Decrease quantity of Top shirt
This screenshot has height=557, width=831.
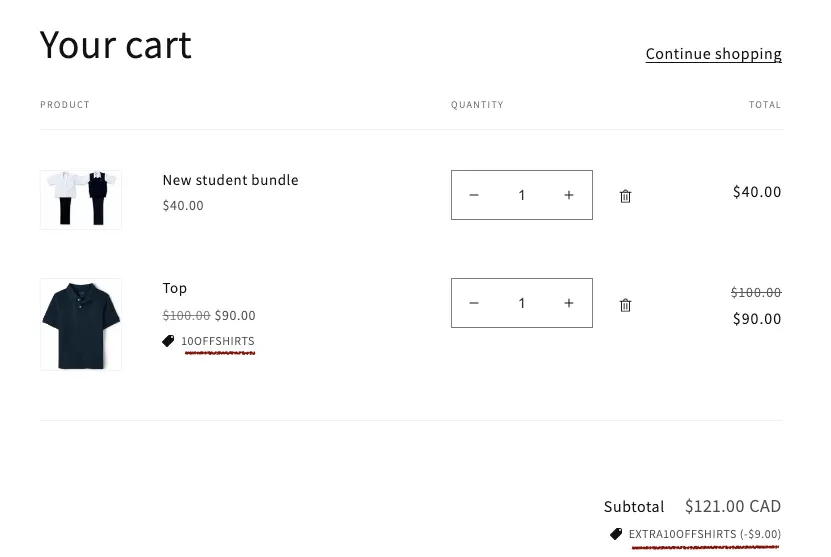click(x=474, y=303)
